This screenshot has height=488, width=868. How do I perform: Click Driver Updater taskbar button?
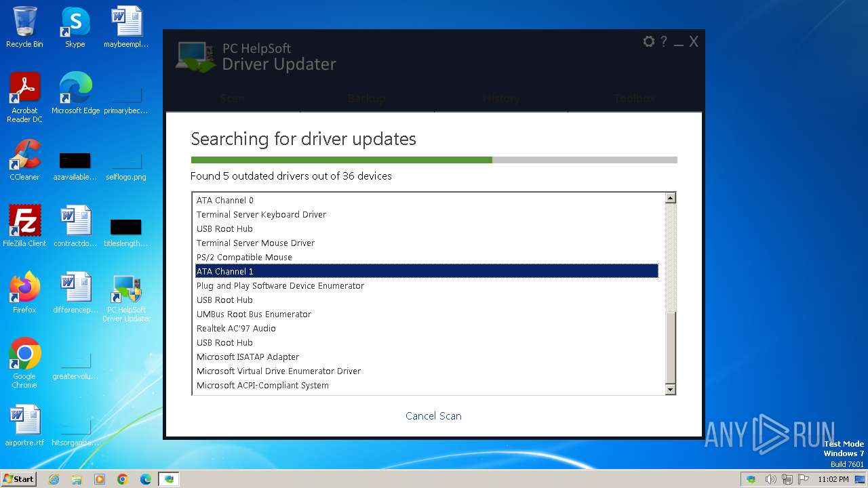169,479
